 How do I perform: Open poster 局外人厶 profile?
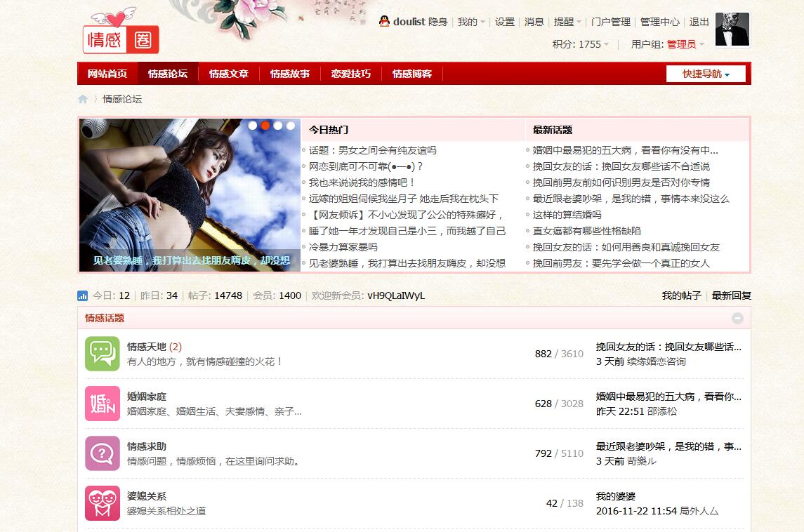pyautogui.click(x=699, y=511)
